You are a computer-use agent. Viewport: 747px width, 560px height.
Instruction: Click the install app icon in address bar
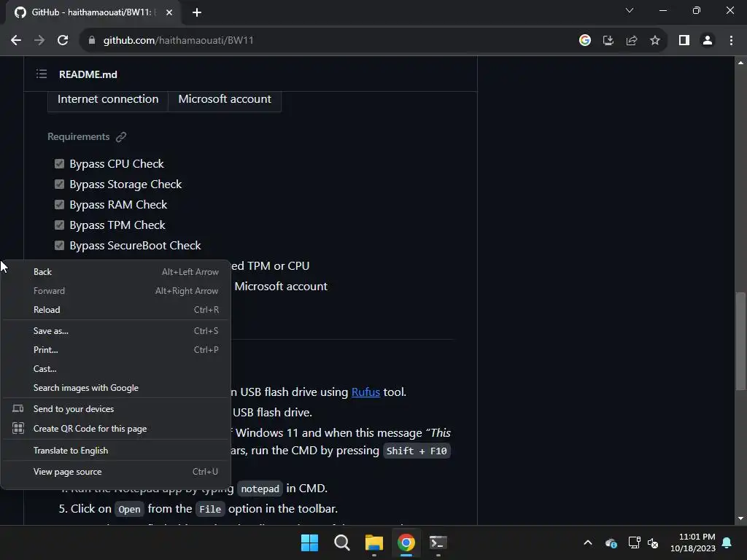(608, 41)
